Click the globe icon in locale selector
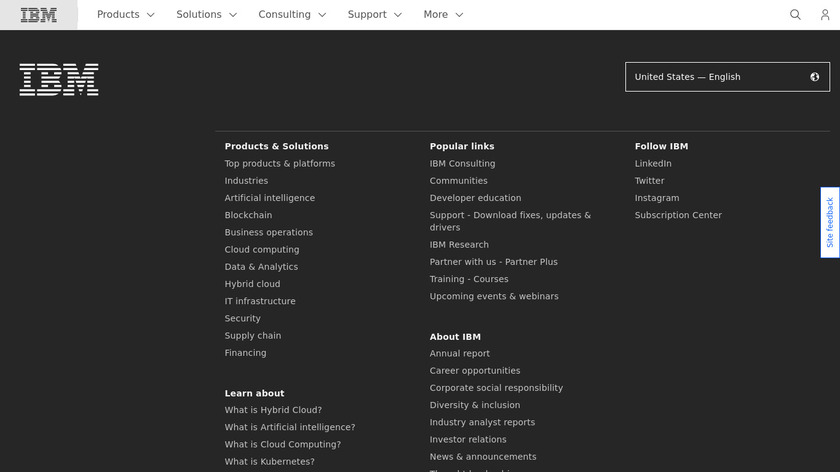The width and height of the screenshot is (840, 472). click(x=815, y=77)
